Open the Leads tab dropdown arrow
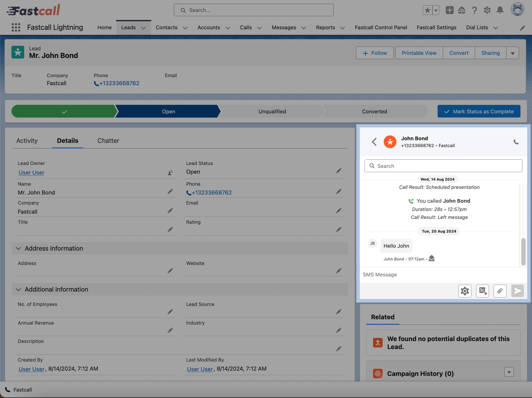This screenshot has height=398, width=532. [143, 28]
